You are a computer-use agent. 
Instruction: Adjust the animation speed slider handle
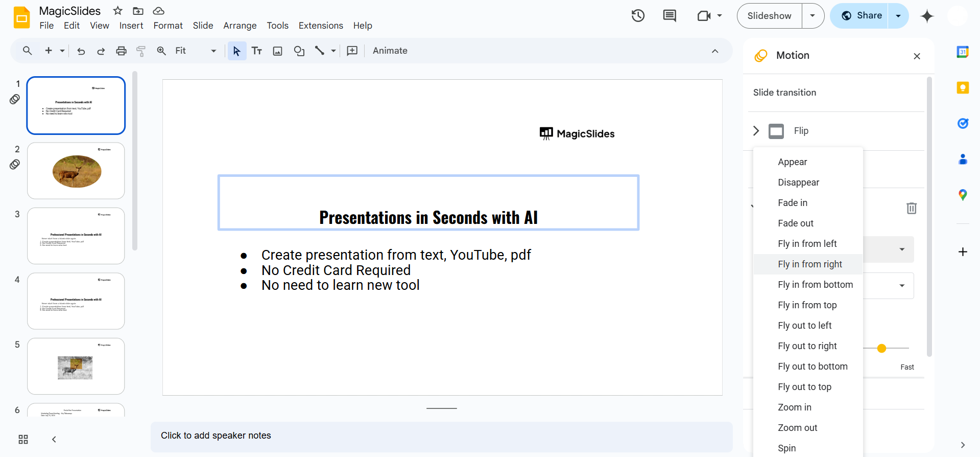[x=881, y=348]
